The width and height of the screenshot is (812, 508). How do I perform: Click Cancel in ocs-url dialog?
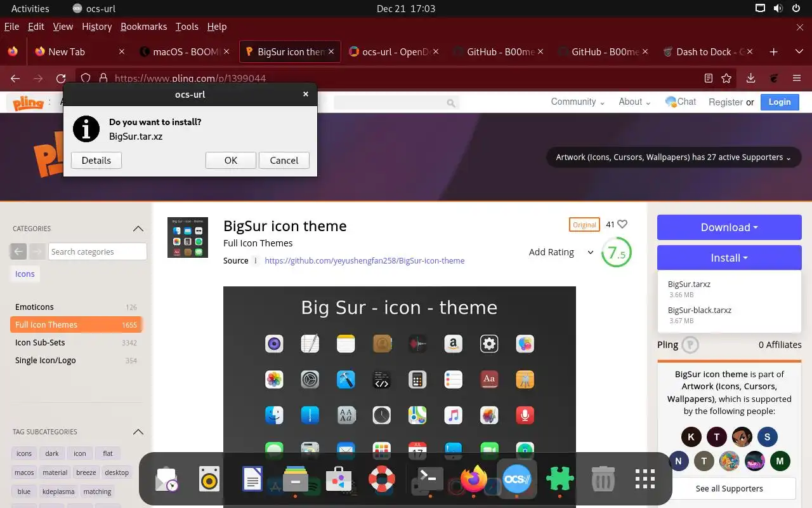click(284, 161)
